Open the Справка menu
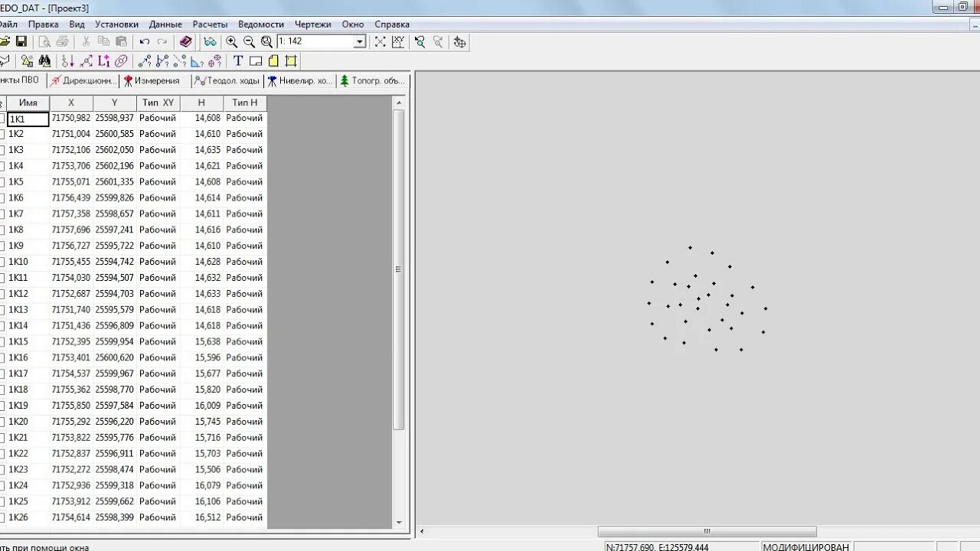 coord(392,24)
